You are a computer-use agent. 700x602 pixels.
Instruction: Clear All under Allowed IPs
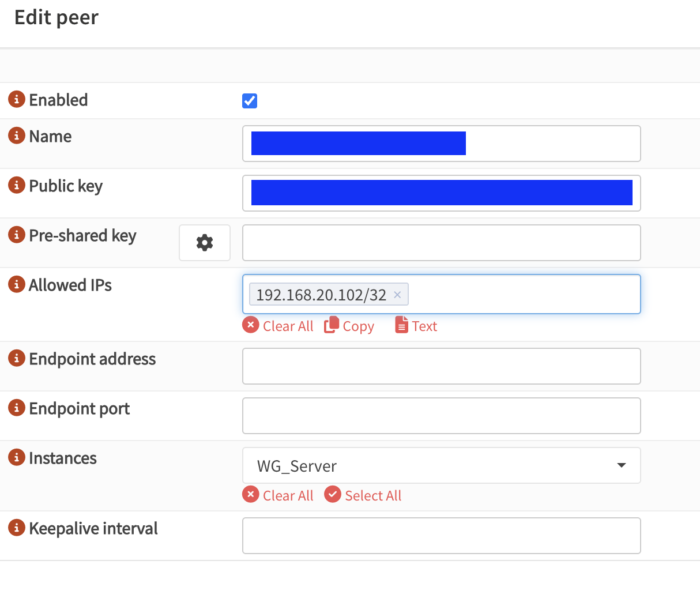pos(278,326)
